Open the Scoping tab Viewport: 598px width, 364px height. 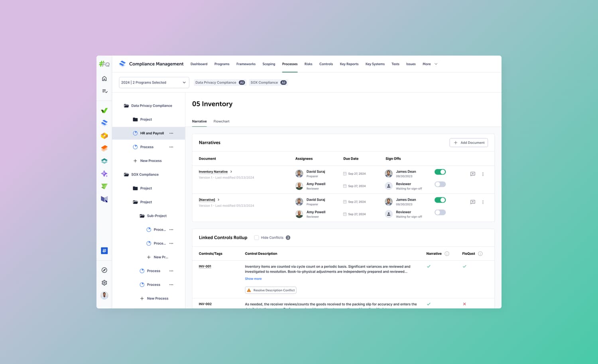[269, 64]
